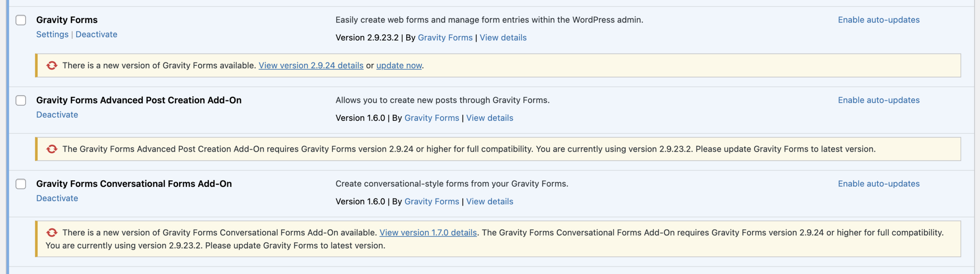
Task: Click update icon in Gravity Forms notice
Action: (x=52, y=65)
